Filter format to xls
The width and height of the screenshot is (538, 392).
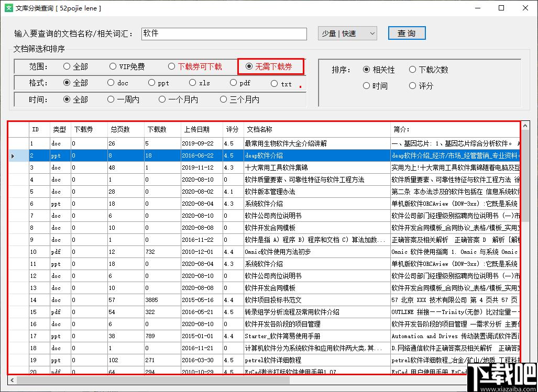coord(200,83)
